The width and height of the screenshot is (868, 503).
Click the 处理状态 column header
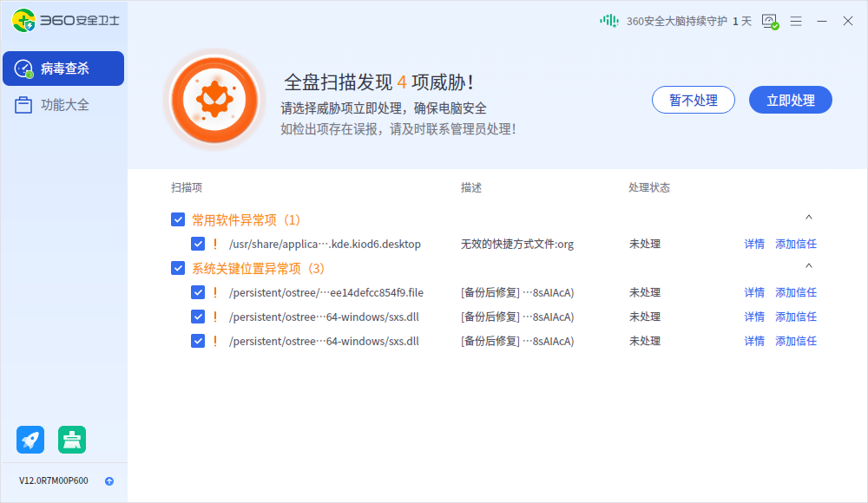pyautogui.click(x=649, y=187)
